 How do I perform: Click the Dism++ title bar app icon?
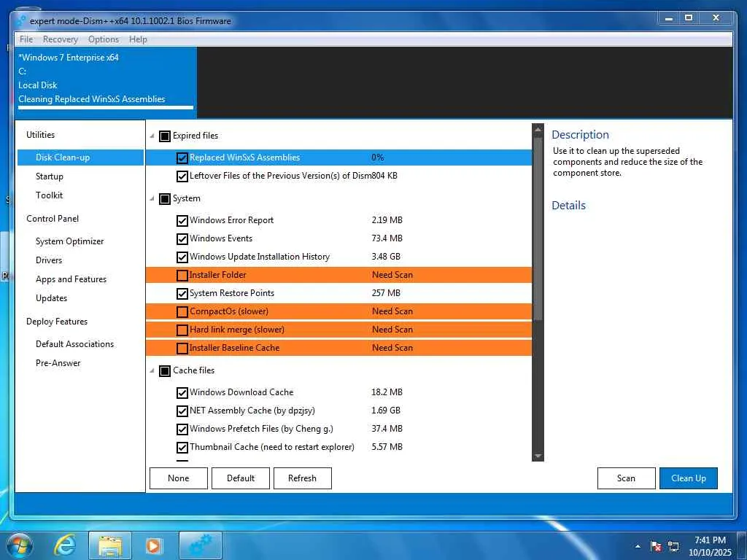click(20, 21)
